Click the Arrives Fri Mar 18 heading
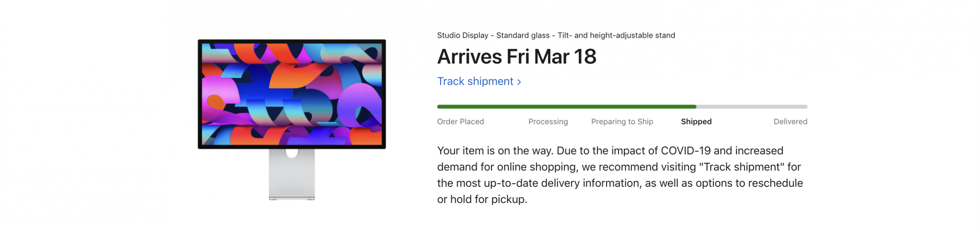Image resolution: width=980 pixels, height=227 pixels. pos(516,57)
